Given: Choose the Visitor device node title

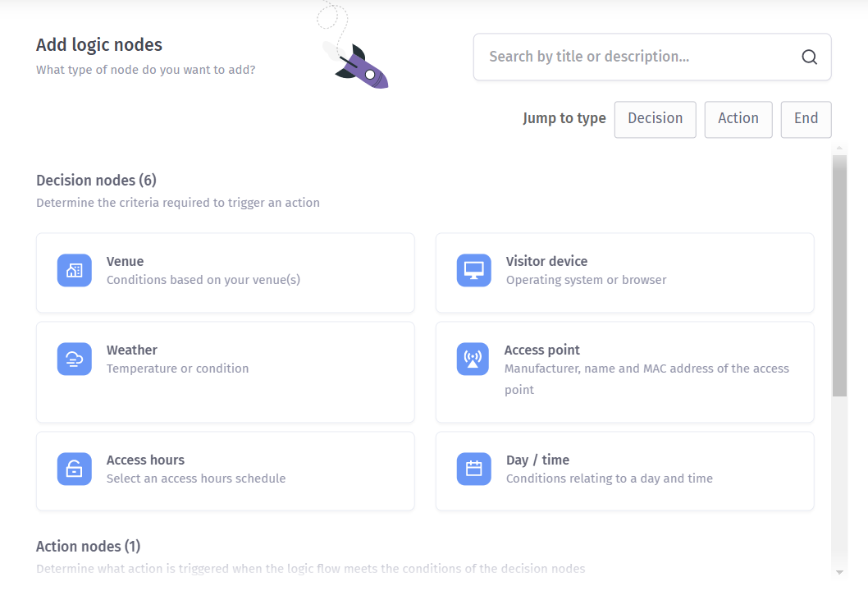Looking at the screenshot, I should coord(546,262).
